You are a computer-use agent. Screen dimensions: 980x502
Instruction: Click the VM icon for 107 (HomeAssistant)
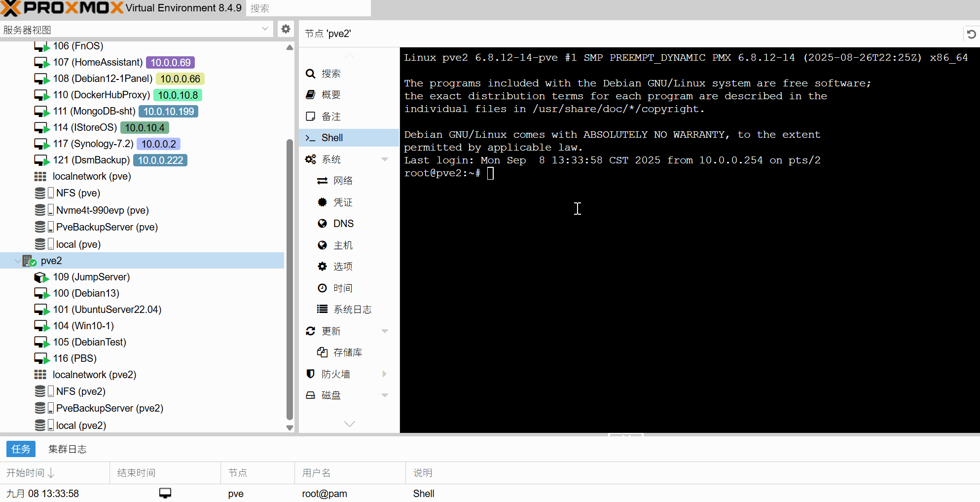(42, 63)
